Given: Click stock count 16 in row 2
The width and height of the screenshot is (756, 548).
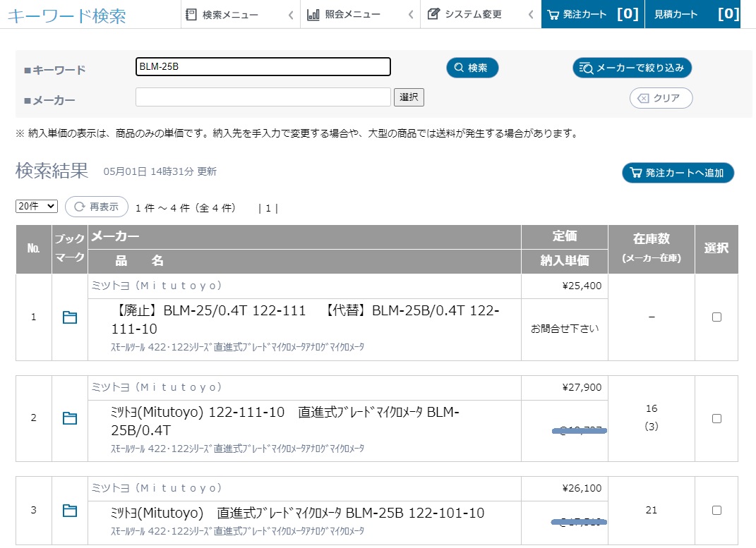Looking at the screenshot, I should [652, 408].
